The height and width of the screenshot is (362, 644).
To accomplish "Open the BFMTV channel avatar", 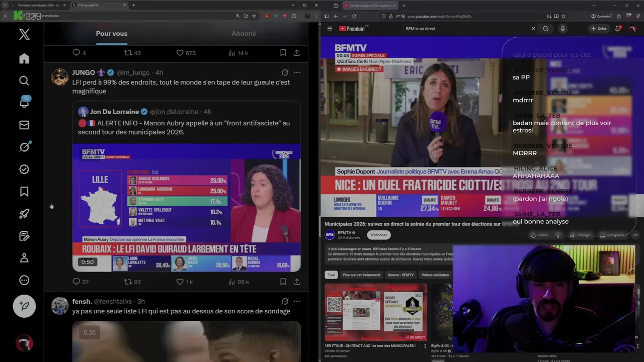I will pyautogui.click(x=330, y=235).
